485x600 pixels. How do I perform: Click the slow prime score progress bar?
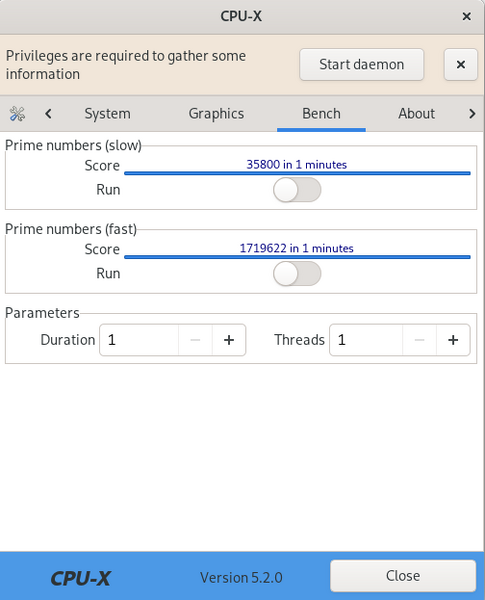(x=297, y=173)
